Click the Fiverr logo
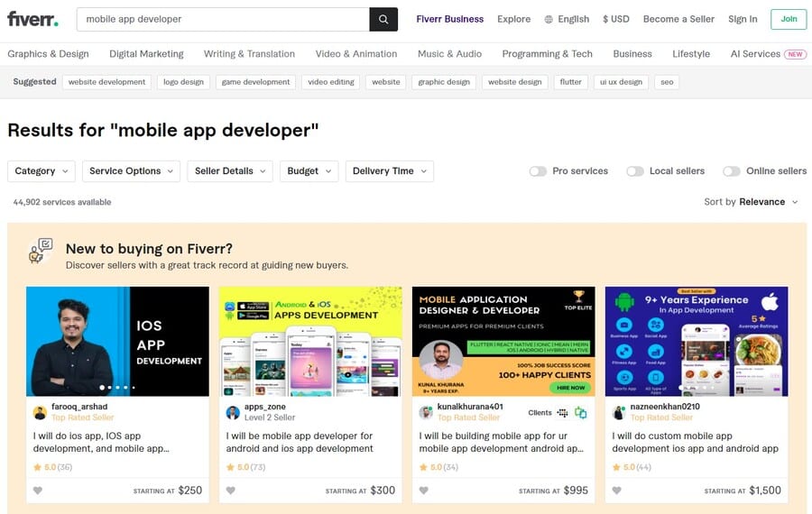Viewport: 812px width, 514px height. (32, 19)
